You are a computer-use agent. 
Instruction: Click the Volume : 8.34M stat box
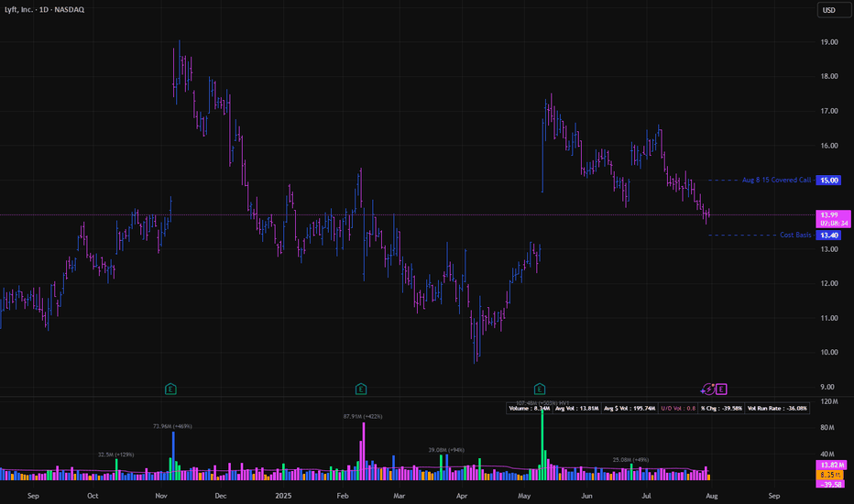pyautogui.click(x=530, y=408)
